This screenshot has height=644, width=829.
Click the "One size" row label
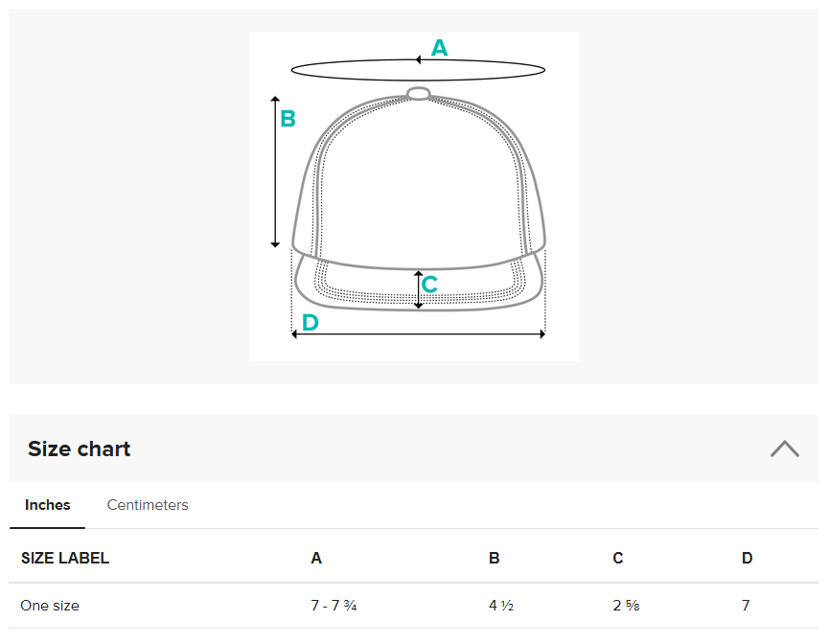click(50, 606)
